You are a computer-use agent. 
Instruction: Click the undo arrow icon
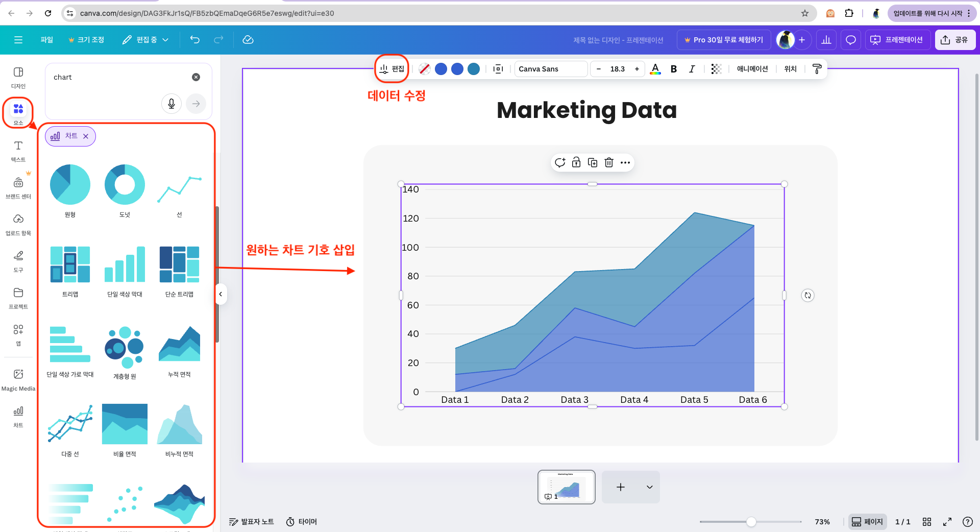pyautogui.click(x=195, y=40)
